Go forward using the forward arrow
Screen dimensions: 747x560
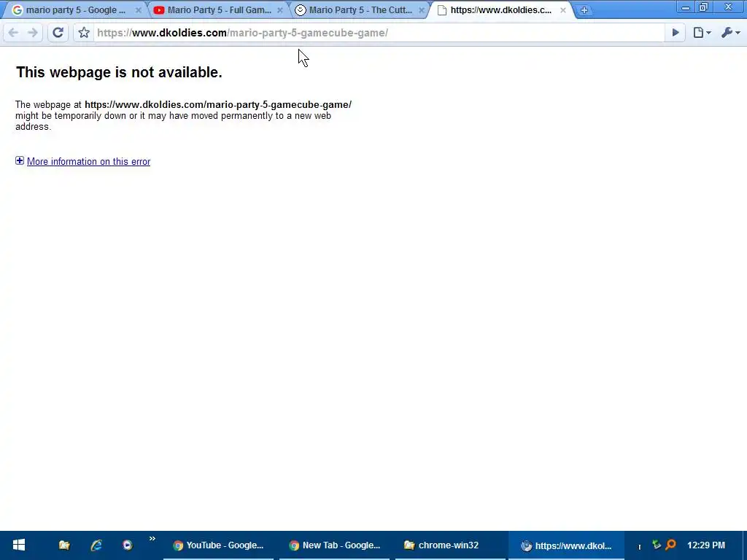[x=32, y=32]
